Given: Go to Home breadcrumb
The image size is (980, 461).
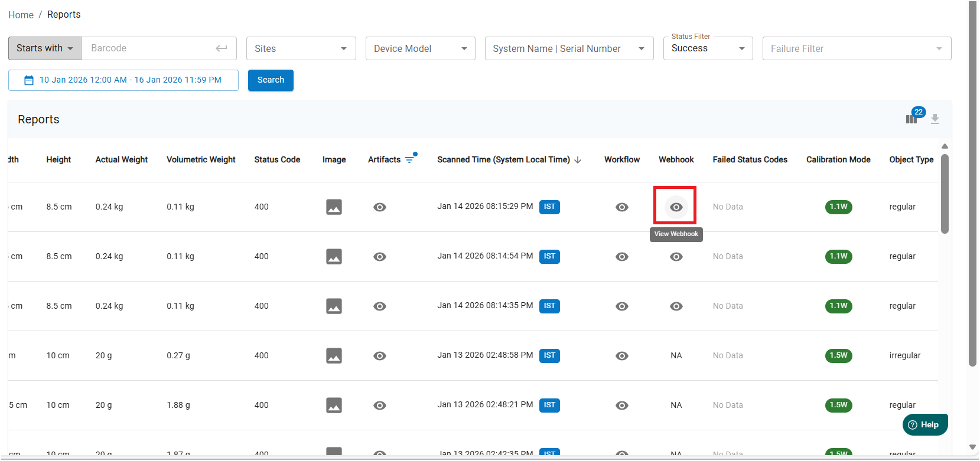Looking at the screenshot, I should [21, 15].
